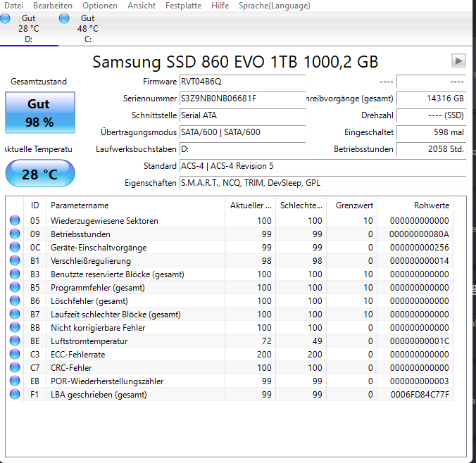Viewport: 476px width, 463px height.
Task: Click the Eingeschaltet value 598 mal
Action: coord(432,132)
